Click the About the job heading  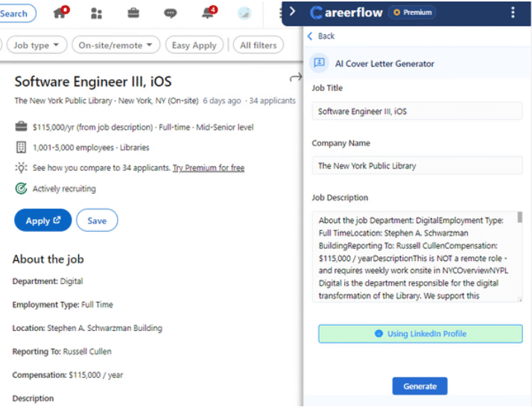48,259
